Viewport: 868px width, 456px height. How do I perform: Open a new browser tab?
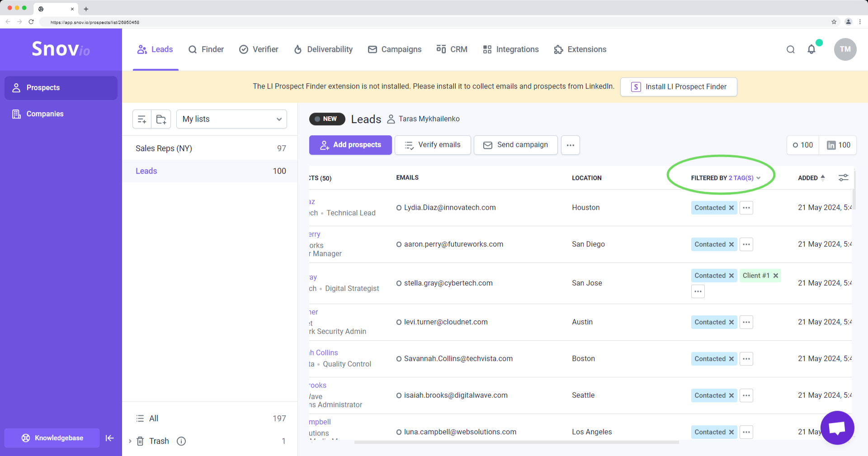coord(86,9)
